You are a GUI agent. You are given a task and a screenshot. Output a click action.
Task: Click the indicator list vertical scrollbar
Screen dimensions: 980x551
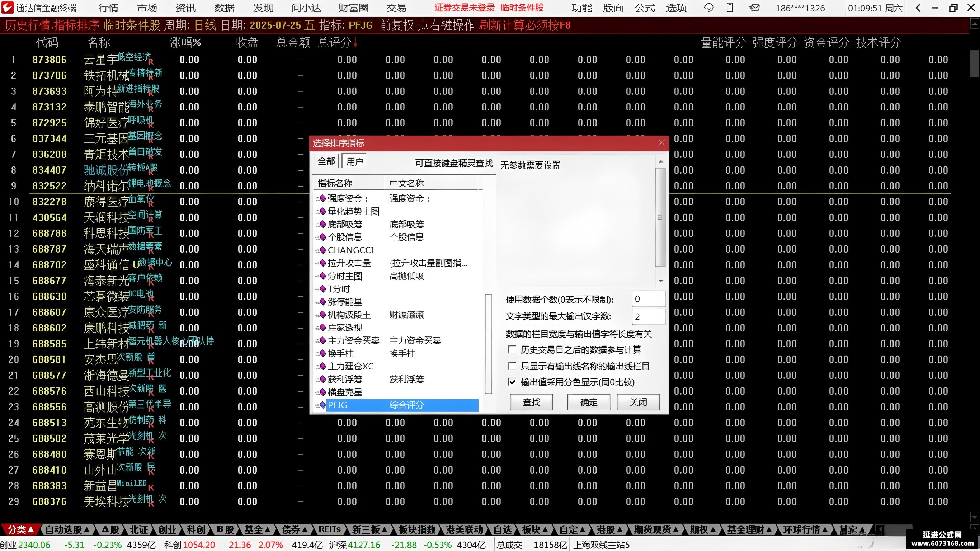[x=489, y=344]
